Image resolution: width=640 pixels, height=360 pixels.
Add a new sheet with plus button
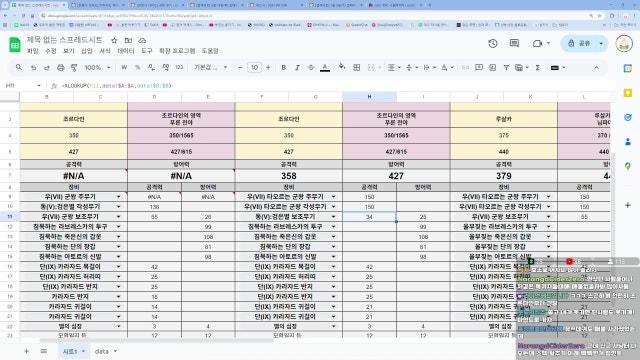pyautogui.click(x=26, y=351)
